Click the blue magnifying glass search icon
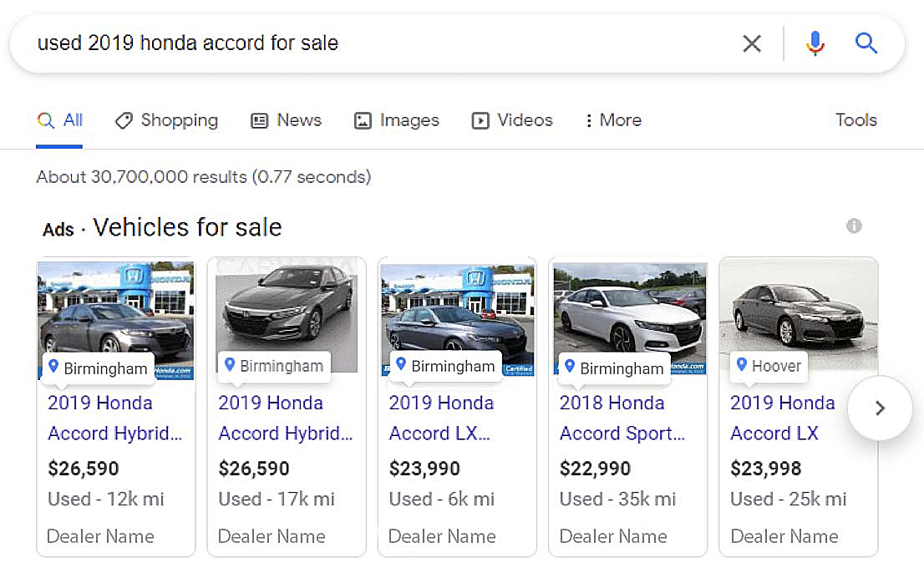The height and width of the screenshot is (563, 924). pos(866,43)
